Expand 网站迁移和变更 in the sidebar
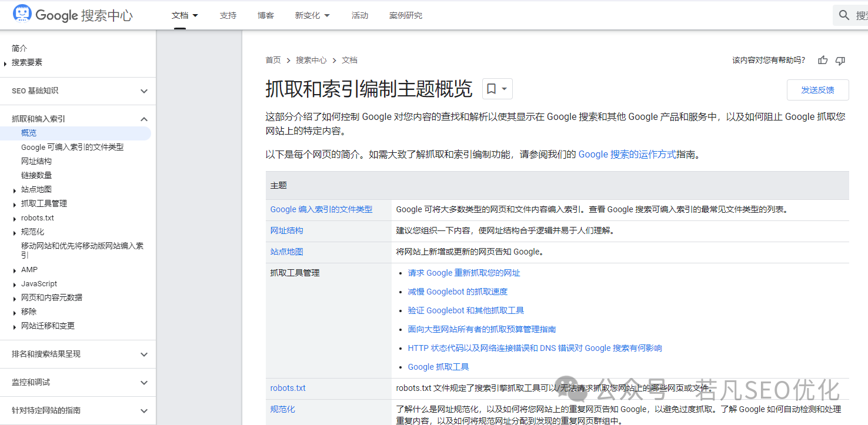Image resolution: width=868 pixels, height=425 pixels. pos(15,326)
